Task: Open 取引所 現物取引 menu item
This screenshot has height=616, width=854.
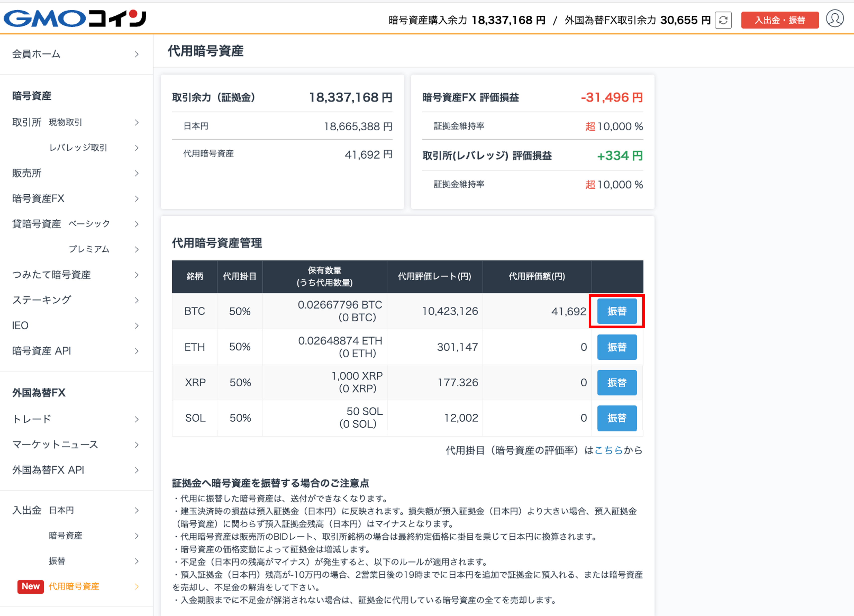Action: click(x=75, y=122)
